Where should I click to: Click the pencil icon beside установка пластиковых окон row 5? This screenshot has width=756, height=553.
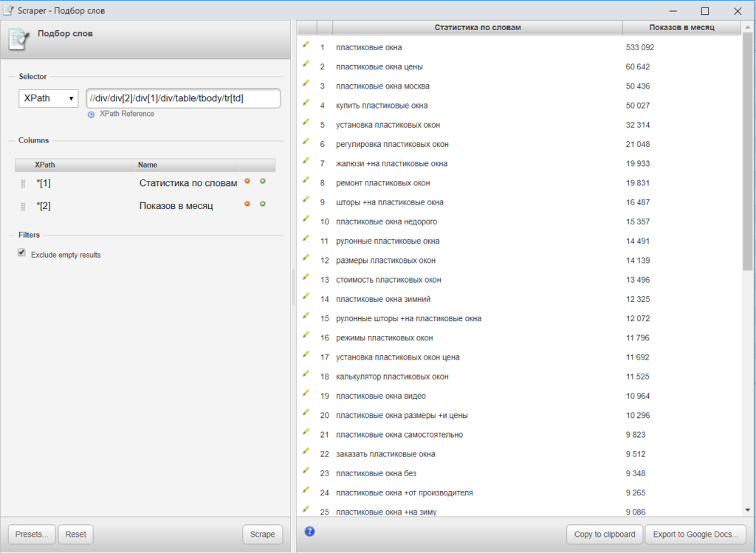[x=306, y=122]
